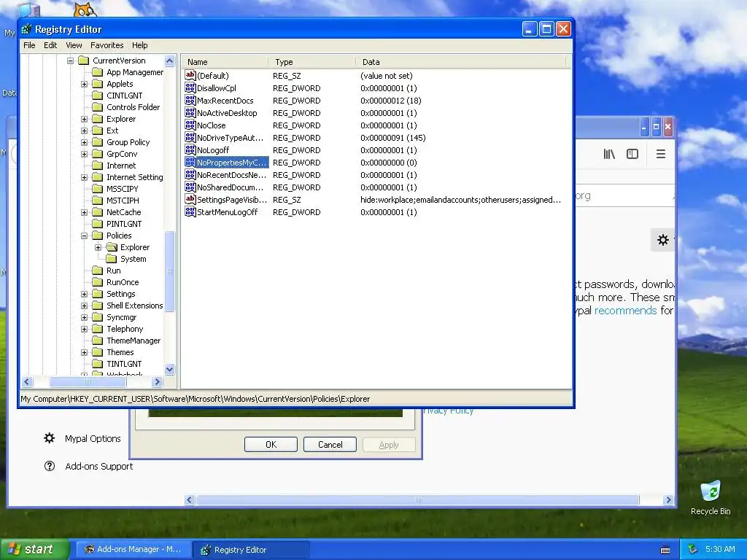Viewport: 747px width, 560px height.
Task: Sort values by the Name column header
Action: point(223,62)
